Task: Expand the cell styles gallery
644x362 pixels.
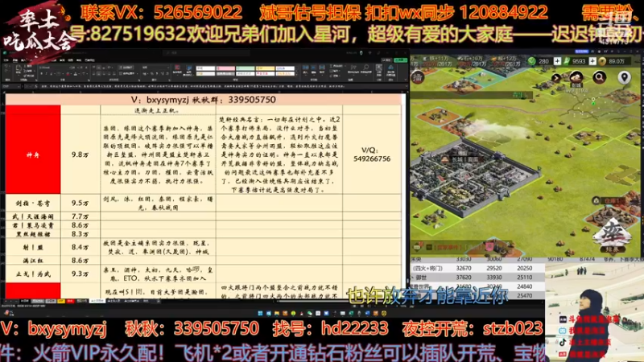Action: tap(297, 74)
